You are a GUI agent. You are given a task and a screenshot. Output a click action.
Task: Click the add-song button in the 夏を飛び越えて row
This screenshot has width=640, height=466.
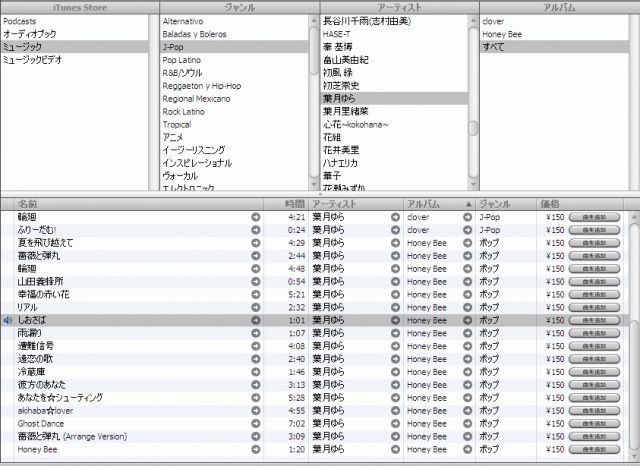[594, 243]
